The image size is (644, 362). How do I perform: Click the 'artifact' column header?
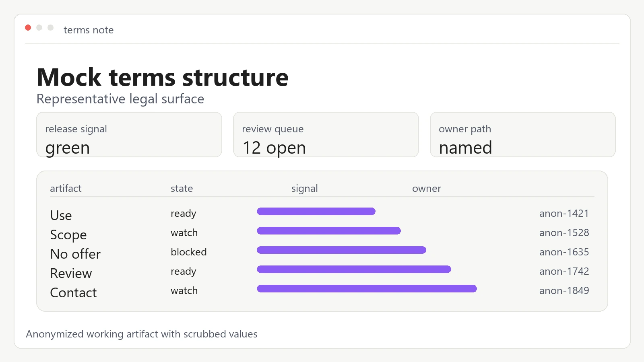point(66,188)
